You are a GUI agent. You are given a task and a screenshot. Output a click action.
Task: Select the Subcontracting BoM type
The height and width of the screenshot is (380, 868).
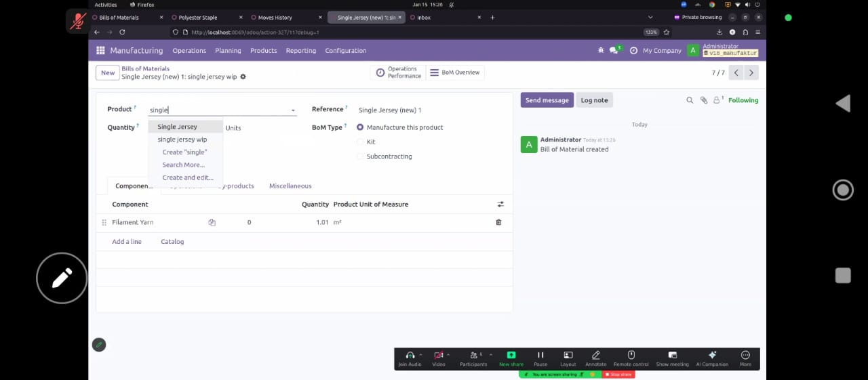(x=360, y=156)
